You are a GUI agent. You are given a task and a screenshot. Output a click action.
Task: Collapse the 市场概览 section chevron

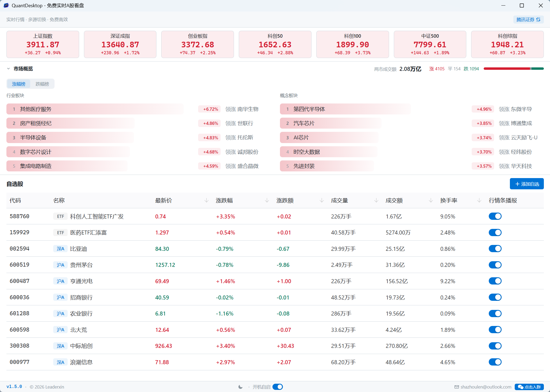[9, 69]
